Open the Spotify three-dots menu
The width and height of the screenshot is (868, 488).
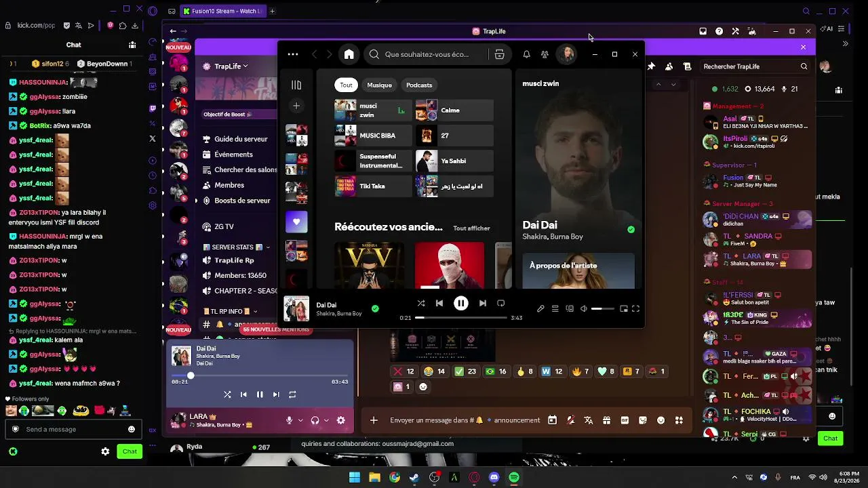[x=293, y=54]
